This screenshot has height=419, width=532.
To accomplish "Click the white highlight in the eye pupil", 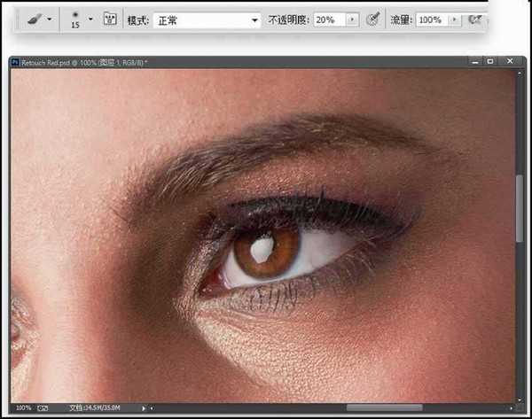I will [262, 249].
